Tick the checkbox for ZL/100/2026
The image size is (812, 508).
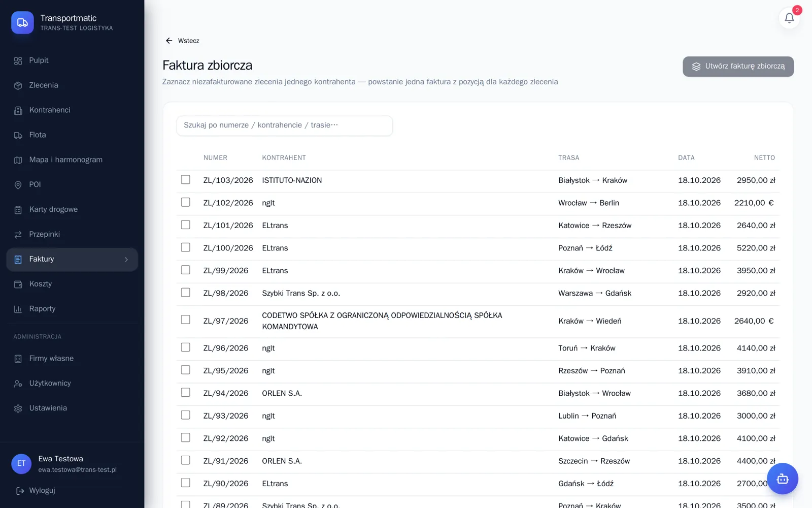coord(186,247)
